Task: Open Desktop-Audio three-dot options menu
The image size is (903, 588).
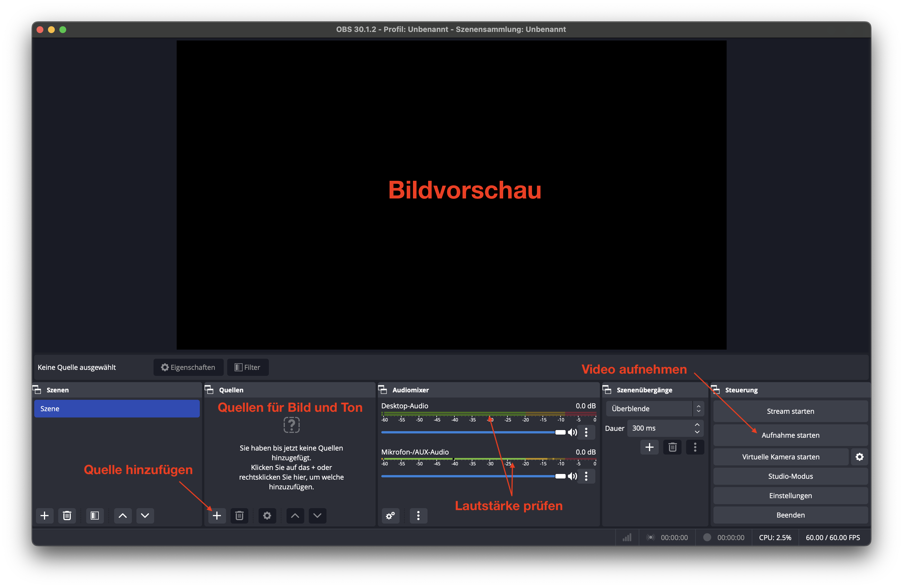Action: (x=586, y=432)
